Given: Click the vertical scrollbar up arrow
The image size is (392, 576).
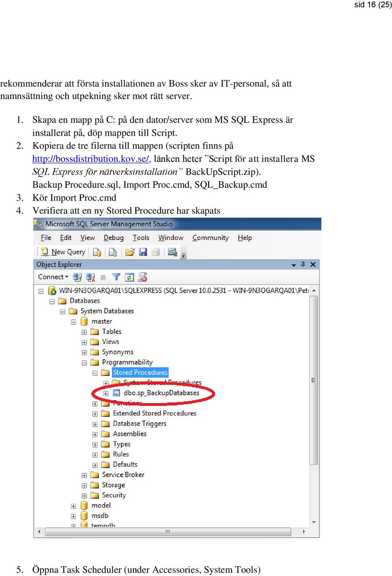Looking at the screenshot, I should pos(314,291).
